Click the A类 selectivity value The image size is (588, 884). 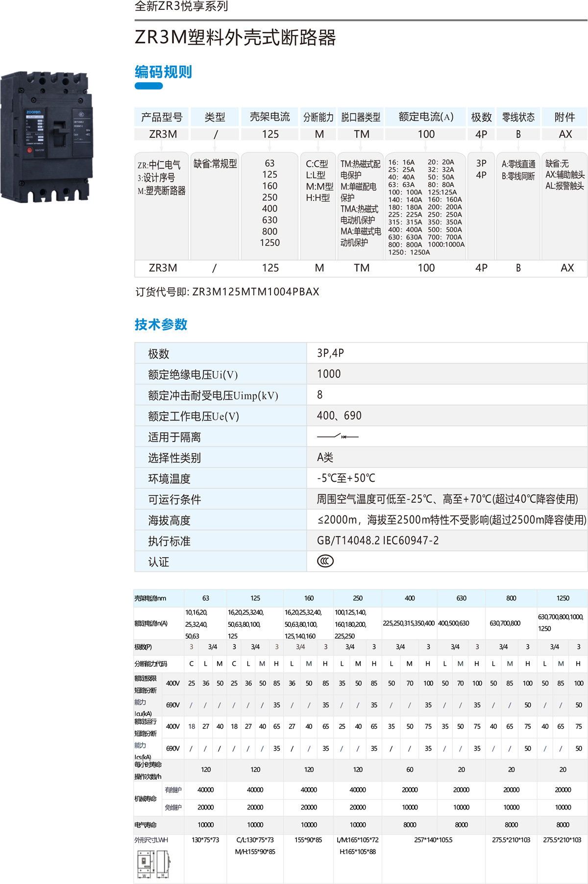[x=325, y=457]
